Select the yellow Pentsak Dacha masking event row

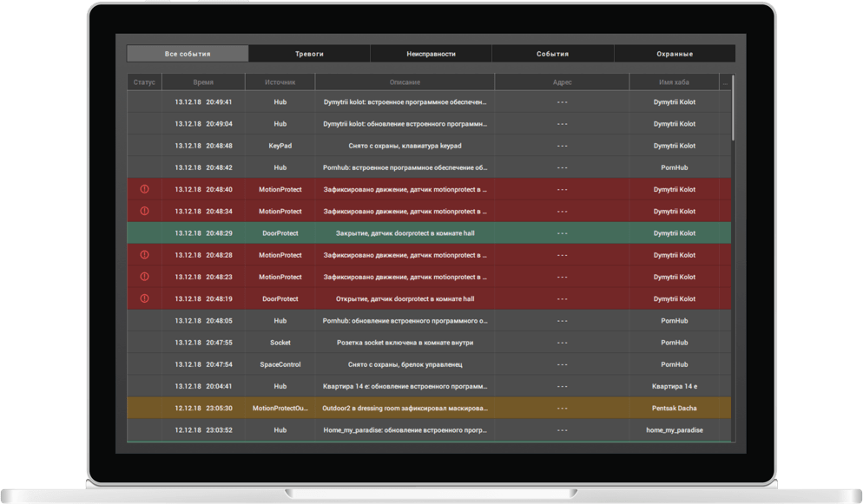405,408
